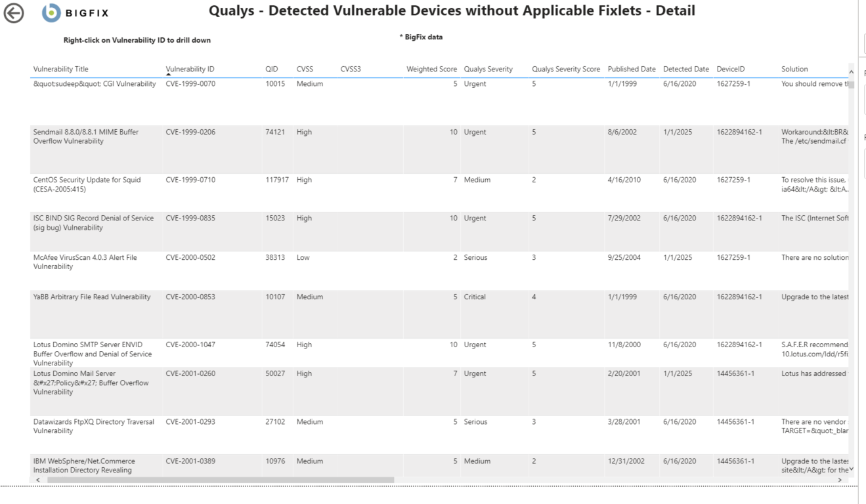Viewport: 866px width, 504px height.
Task: Sort table by Detected Date header
Action: pos(685,69)
